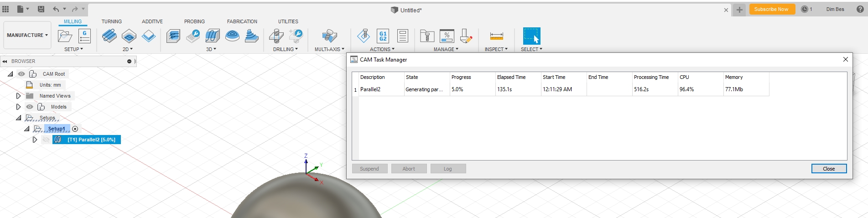868x218 pixels.
Task: Click the Setup Sheet icon
Action: 403,36
